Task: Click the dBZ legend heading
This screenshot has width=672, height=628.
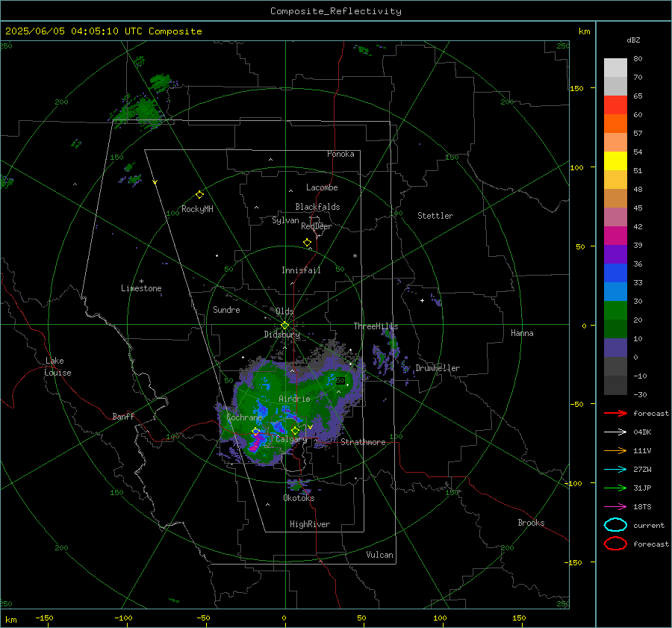Action: [x=633, y=40]
